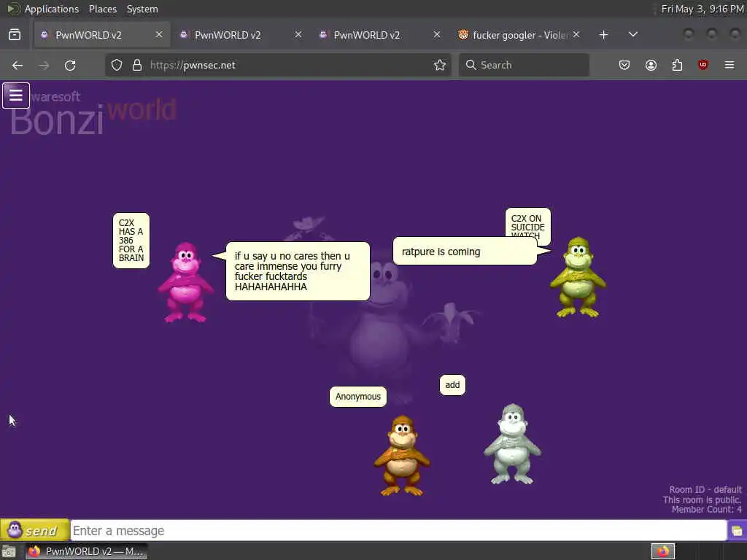The width and height of the screenshot is (747, 560).
Task: Open Firefox account icon
Action: coord(651,65)
